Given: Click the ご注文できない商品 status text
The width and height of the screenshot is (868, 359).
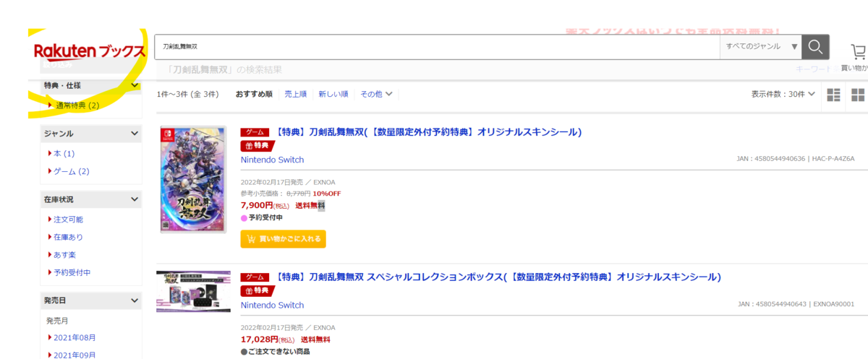Looking at the screenshot, I should point(278,352).
